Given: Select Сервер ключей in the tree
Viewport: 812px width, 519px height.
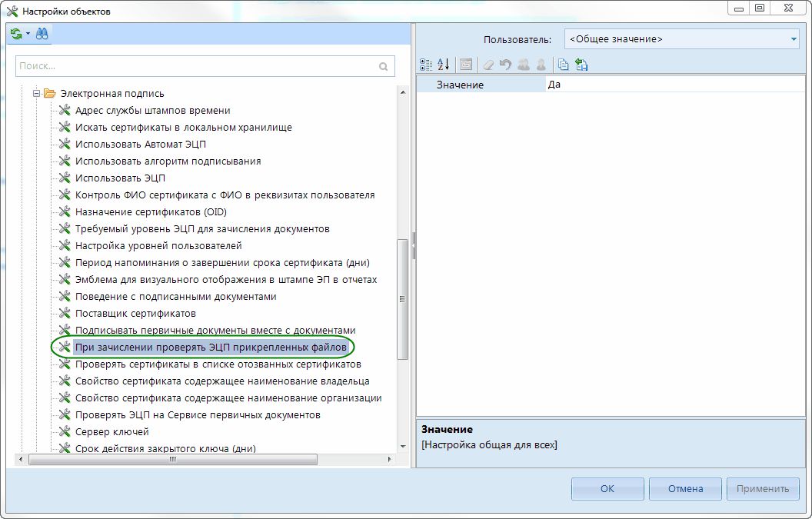Looking at the screenshot, I should coord(111,432).
